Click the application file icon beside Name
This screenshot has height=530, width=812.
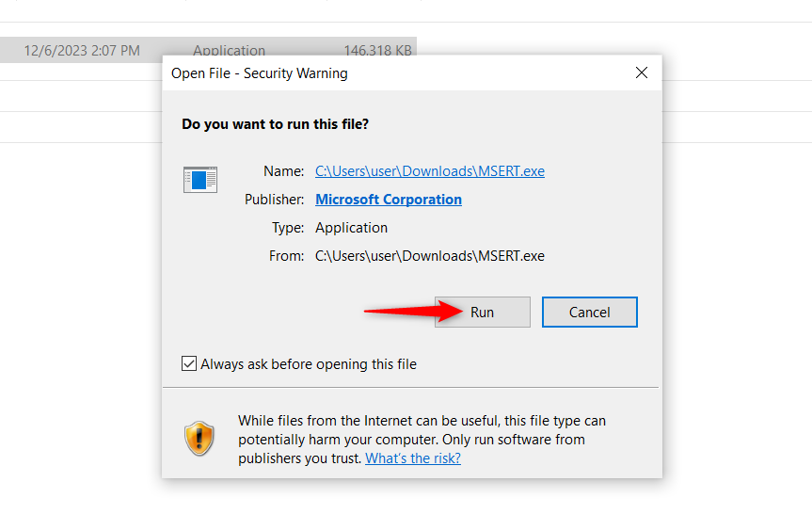tap(199, 179)
